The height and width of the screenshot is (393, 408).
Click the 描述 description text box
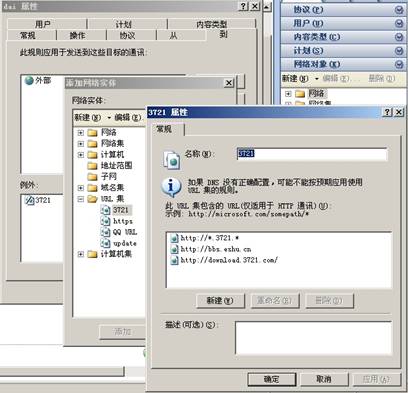click(314, 338)
